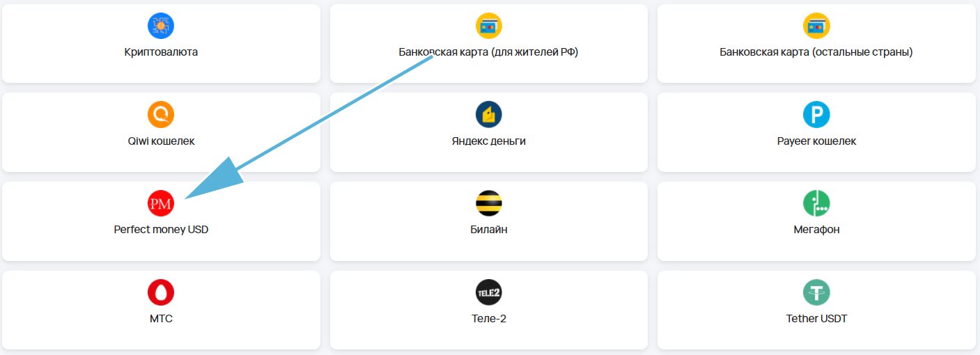Choose Банковская карта (остальные страны) option
The image size is (980, 355).
(816, 44)
